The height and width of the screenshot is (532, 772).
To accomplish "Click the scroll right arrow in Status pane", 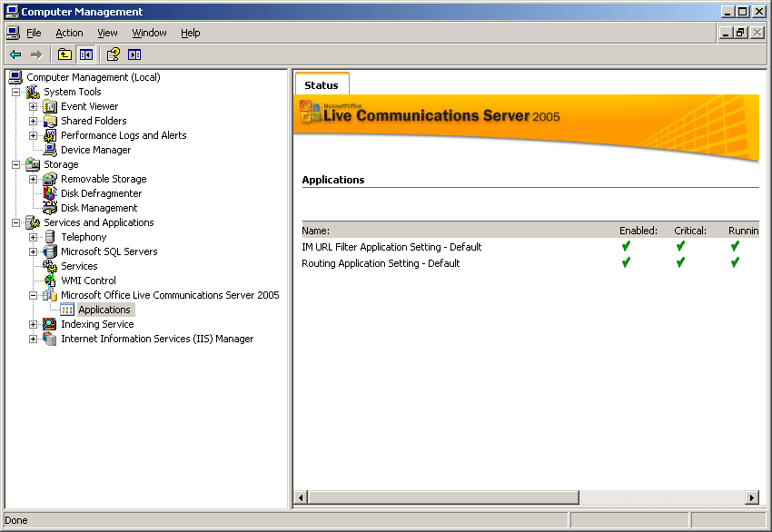I will [x=751, y=498].
